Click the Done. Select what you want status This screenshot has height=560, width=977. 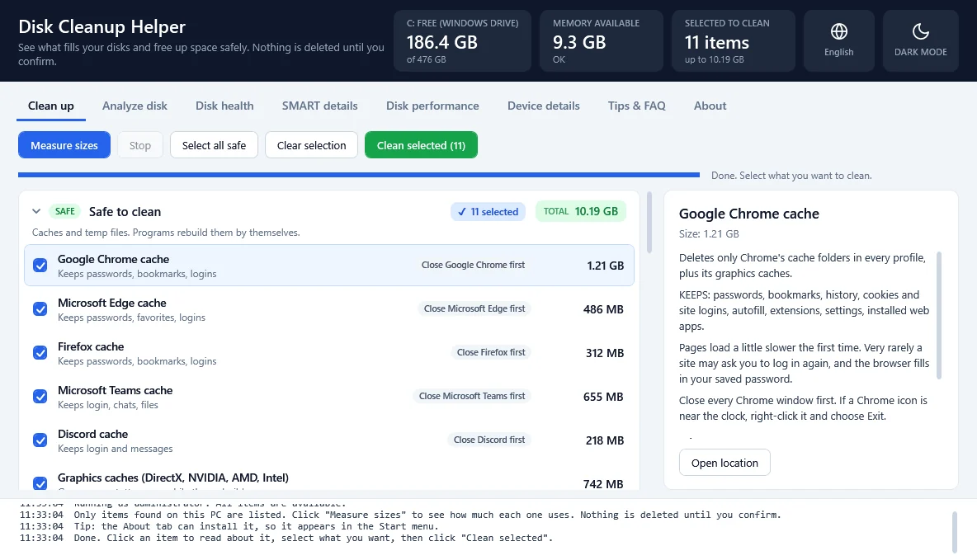tap(791, 176)
